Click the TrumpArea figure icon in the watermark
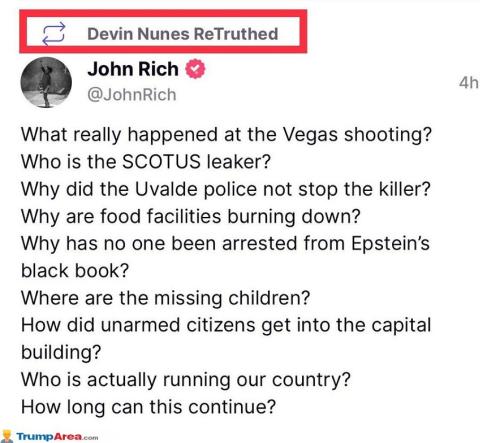This screenshot has height=443, width=500. coord(6,436)
